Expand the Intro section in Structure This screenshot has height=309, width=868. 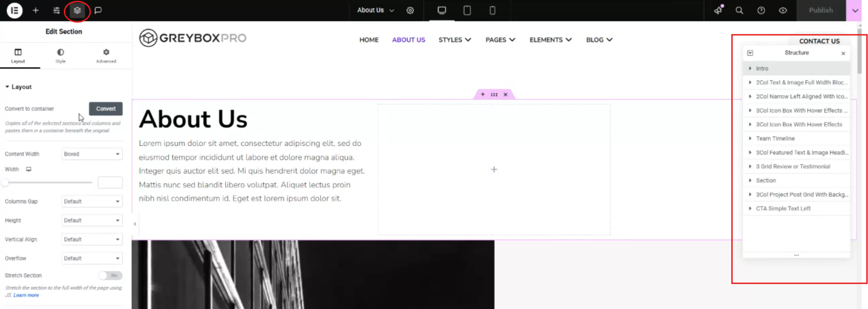click(750, 69)
